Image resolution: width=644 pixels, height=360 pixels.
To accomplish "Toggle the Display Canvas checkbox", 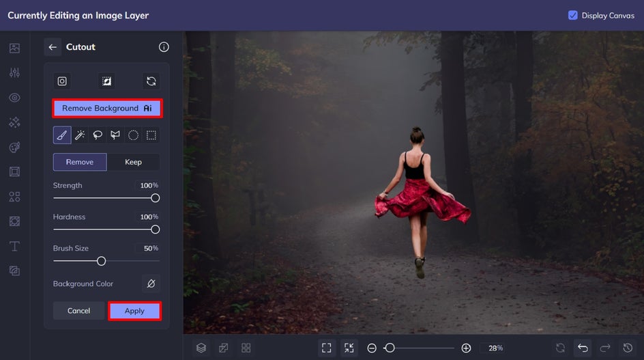I will [572, 15].
